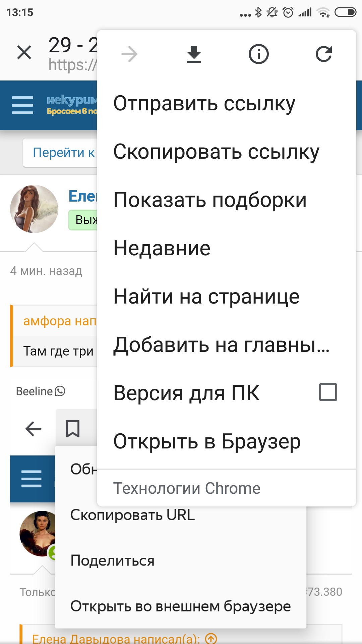Tap the back arrow in embedded screenshot
Image resolution: width=362 pixels, height=644 pixels.
click(x=33, y=429)
